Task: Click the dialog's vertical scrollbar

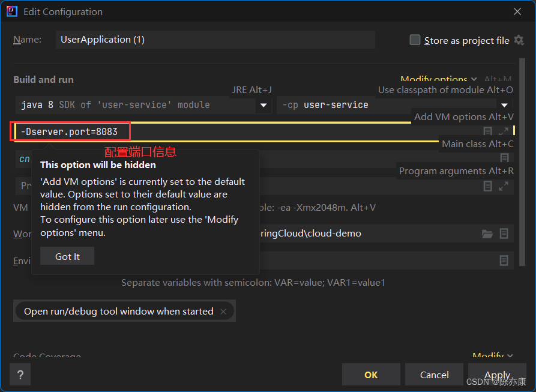Action: pyautogui.click(x=522, y=161)
